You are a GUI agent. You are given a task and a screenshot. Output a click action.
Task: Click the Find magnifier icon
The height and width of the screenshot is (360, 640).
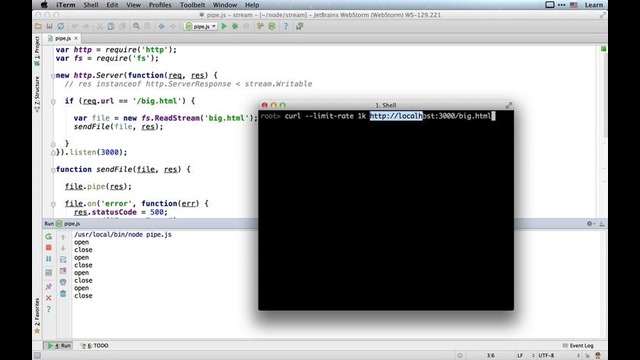pos(136,27)
